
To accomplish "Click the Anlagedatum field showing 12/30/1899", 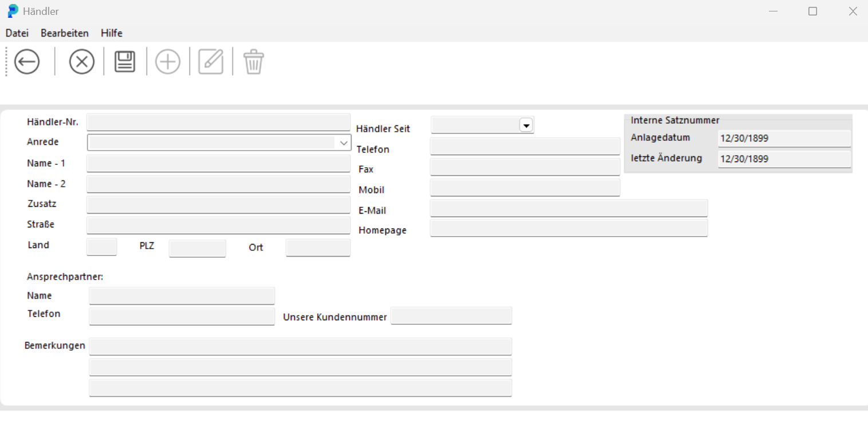I will tap(784, 138).
